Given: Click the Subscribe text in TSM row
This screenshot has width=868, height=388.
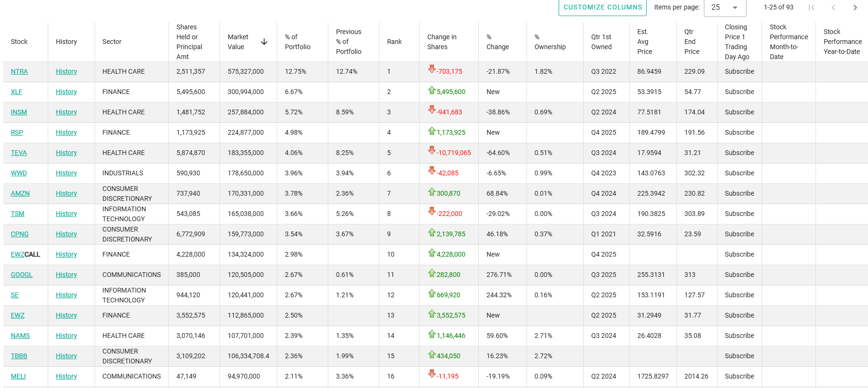Looking at the screenshot, I should coord(739,214).
